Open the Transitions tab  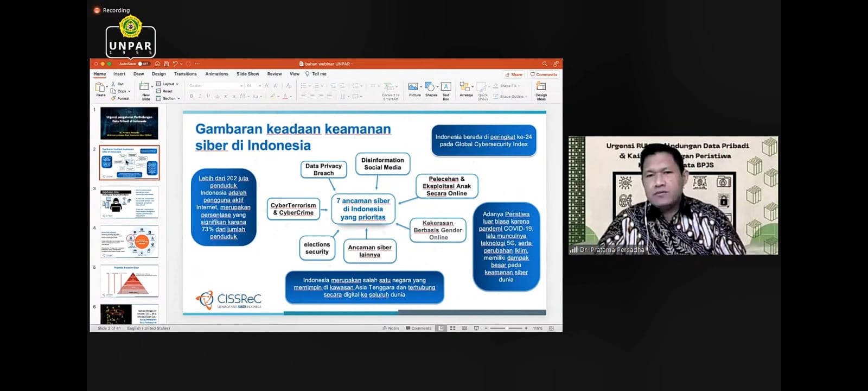tap(185, 74)
